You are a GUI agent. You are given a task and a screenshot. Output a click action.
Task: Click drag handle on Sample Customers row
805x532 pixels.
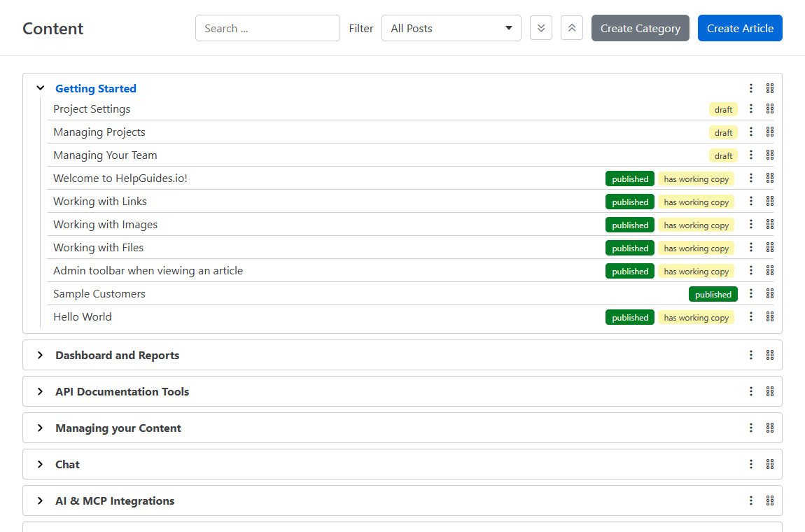point(770,294)
